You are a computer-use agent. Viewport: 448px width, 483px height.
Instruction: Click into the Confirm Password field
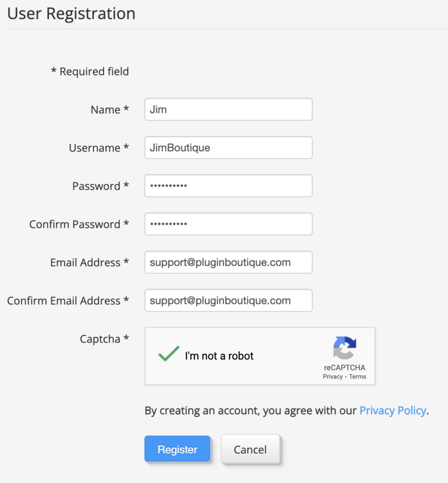[228, 224]
